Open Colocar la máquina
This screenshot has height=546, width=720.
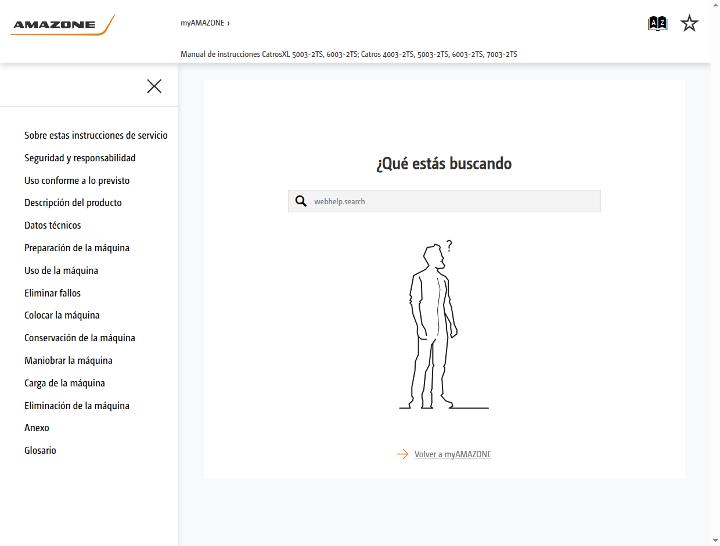coord(62,315)
